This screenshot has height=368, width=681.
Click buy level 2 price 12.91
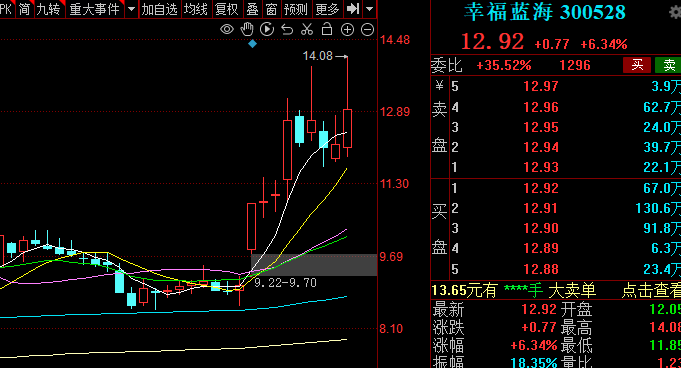coord(541,208)
